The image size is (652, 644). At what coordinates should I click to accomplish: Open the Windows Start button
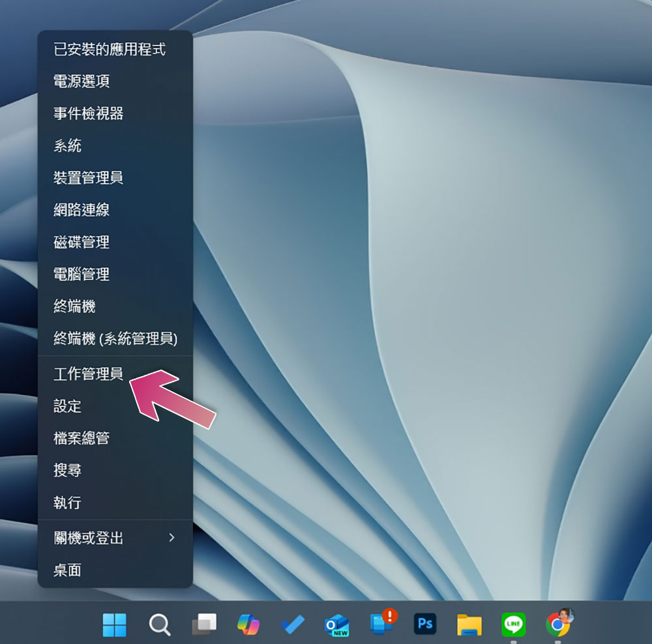[114, 624]
